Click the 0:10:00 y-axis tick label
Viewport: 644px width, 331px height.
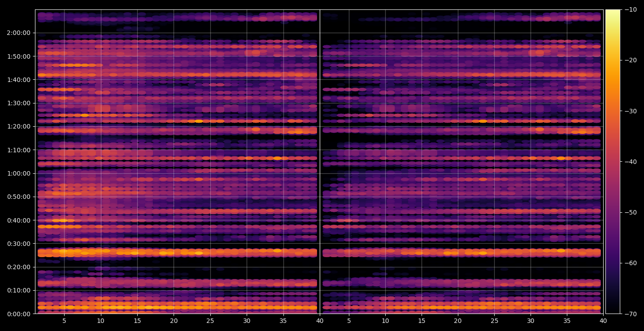pos(19,290)
